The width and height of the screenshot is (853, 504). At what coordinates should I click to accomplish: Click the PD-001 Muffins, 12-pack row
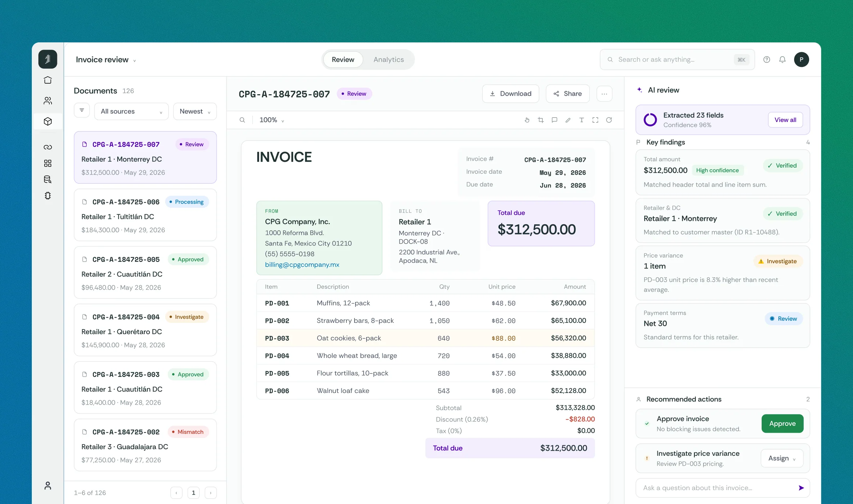[x=425, y=303]
